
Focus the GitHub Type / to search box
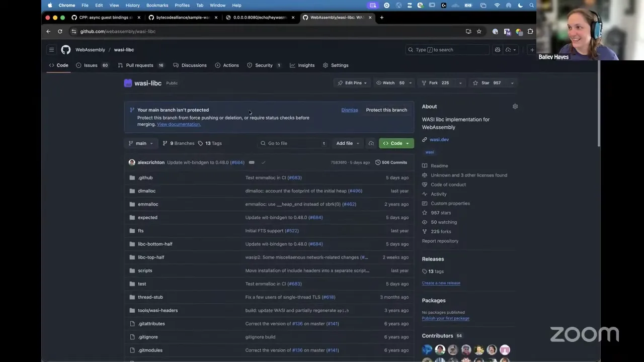[447, 50]
